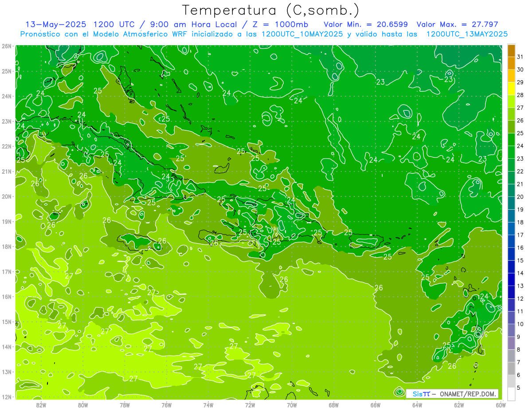532x411 pixels.
Task: Click legend scale value 16
Action: (520, 247)
